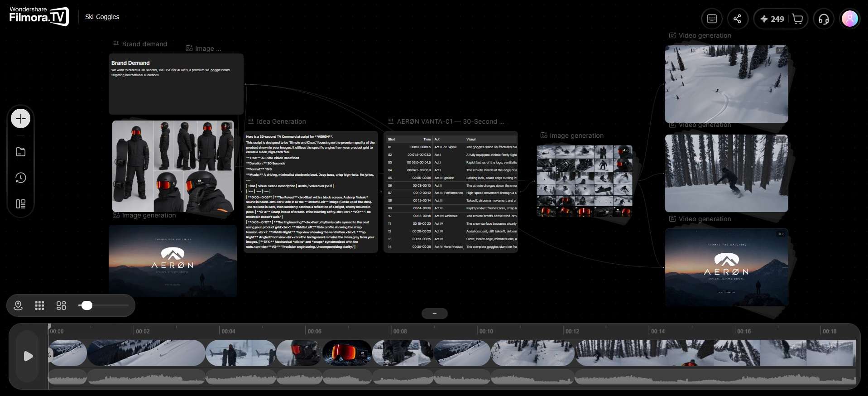Open the project folder icon in sidebar
The height and width of the screenshot is (396, 868).
pos(20,152)
